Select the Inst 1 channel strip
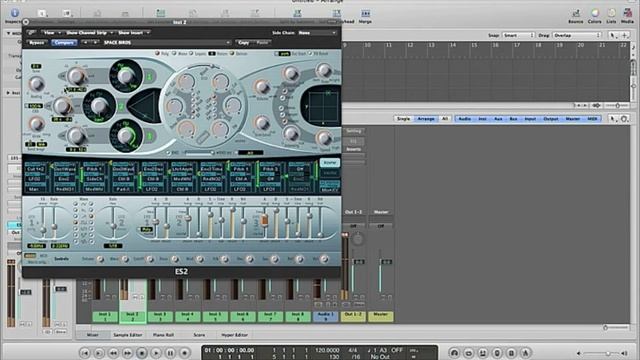The height and width of the screenshot is (360, 640). tap(105, 317)
